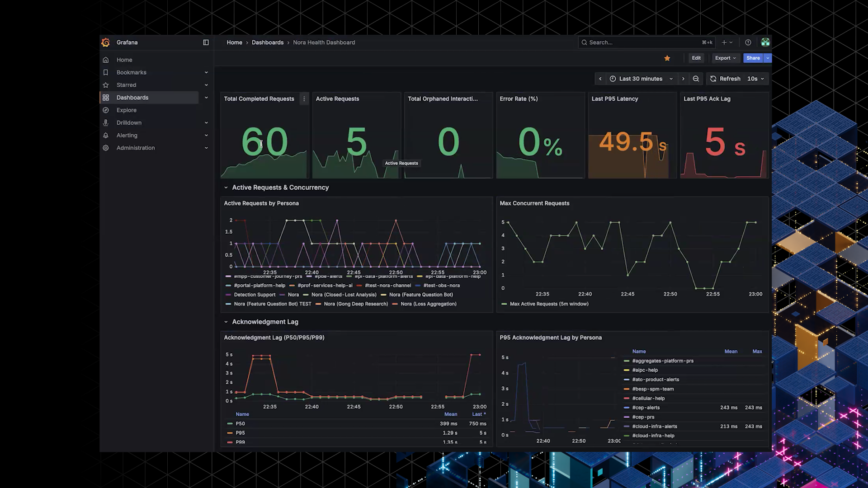Click the Grafana logo icon
This screenshot has width=868, height=488.
[x=106, y=42]
